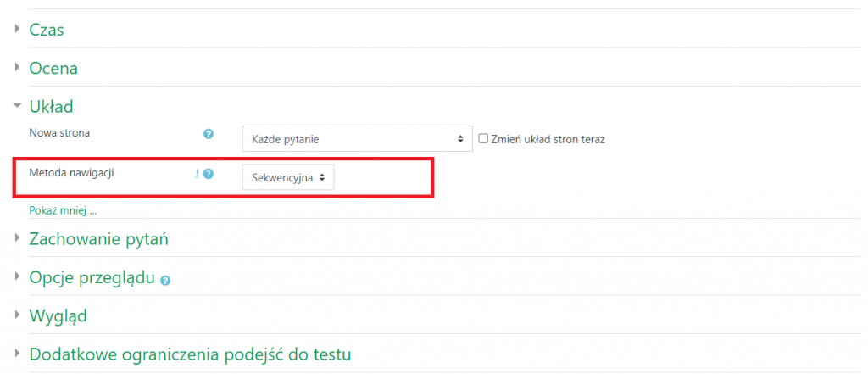Viewport: 868px width, 374px height.
Task: Tick the Zmień układ stron teraz checkbox
Action: [x=483, y=138]
